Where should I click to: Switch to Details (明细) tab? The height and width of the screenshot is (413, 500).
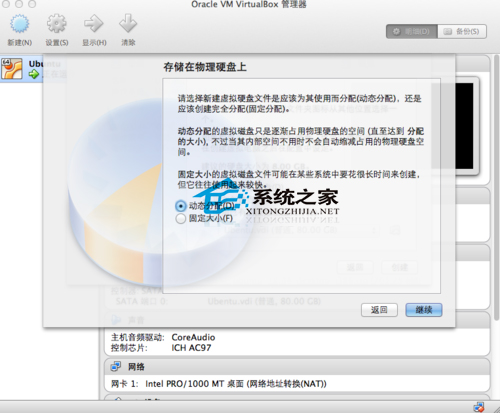click(x=412, y=32)
